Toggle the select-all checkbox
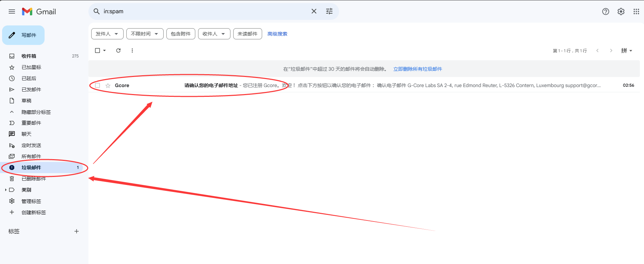 (97, 51)
